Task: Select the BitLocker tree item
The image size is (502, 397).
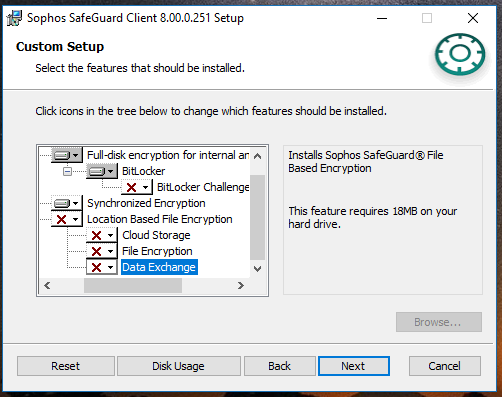Action: (x=143, y=171)
